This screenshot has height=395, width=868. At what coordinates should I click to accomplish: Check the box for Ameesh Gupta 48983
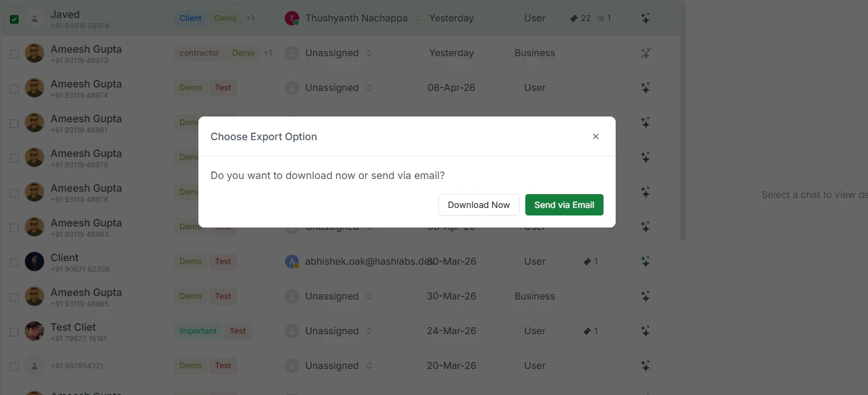click(x=14, y=228)
